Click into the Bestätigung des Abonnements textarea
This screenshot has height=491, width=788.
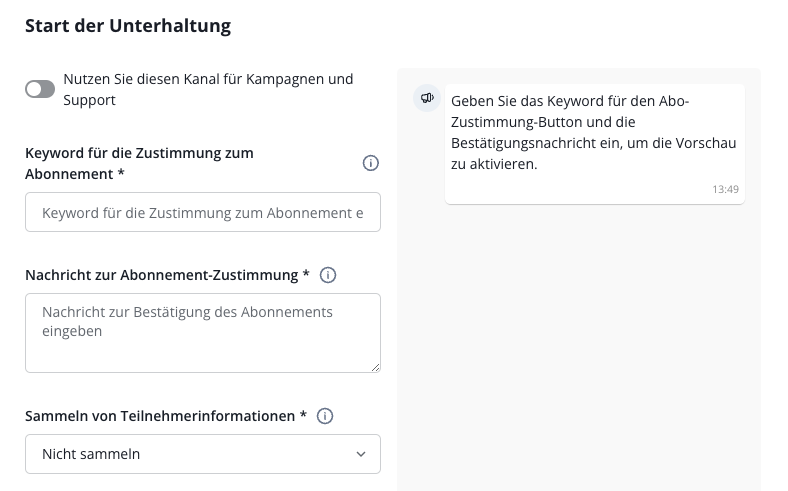[202, 332]
